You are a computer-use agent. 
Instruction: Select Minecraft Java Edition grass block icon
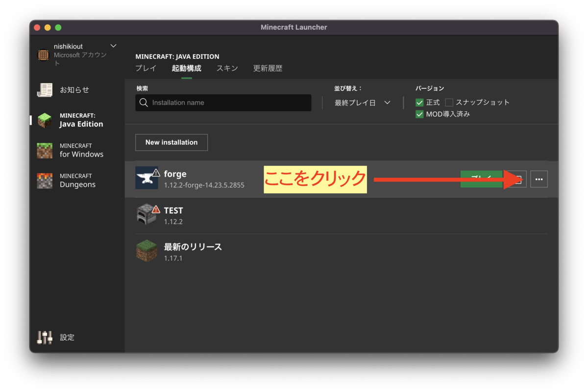[x=45, y=120]
